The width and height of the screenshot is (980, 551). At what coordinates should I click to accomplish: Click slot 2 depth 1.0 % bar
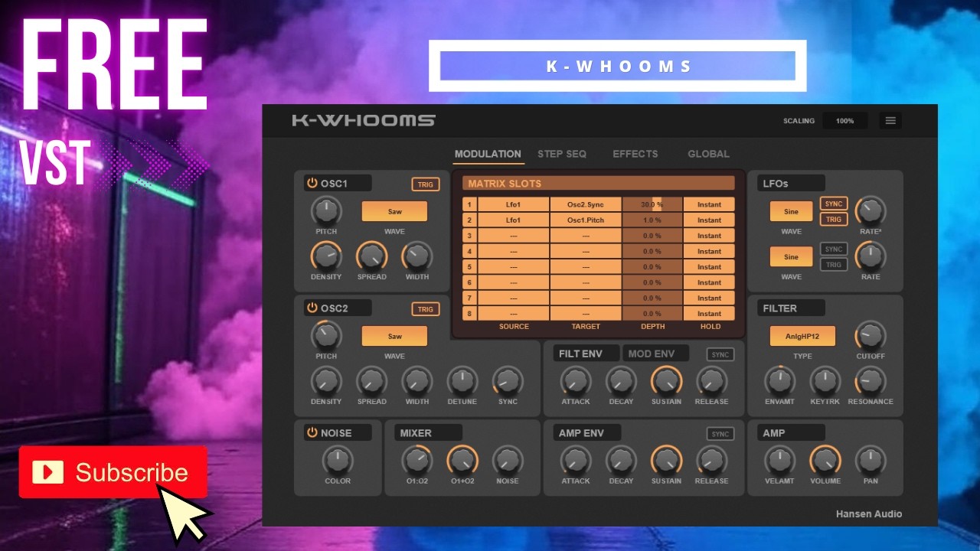[652, 220]
